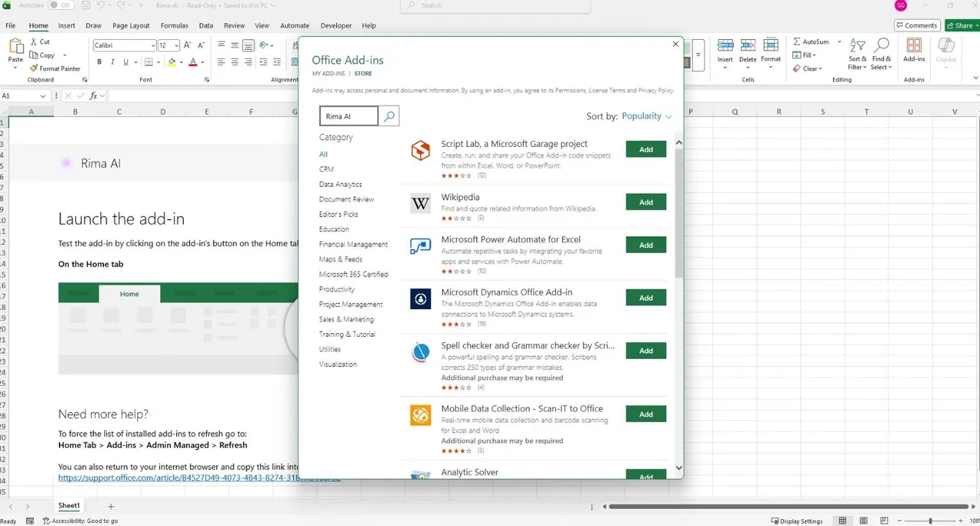Viewport: 980px width, 526px height.
Task: Select the Visualization category
Action: click(x=338, y=364)
